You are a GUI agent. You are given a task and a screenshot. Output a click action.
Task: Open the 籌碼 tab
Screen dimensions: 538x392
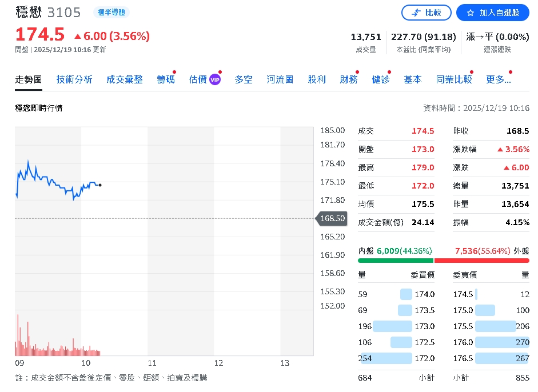(x=165, y=79)
